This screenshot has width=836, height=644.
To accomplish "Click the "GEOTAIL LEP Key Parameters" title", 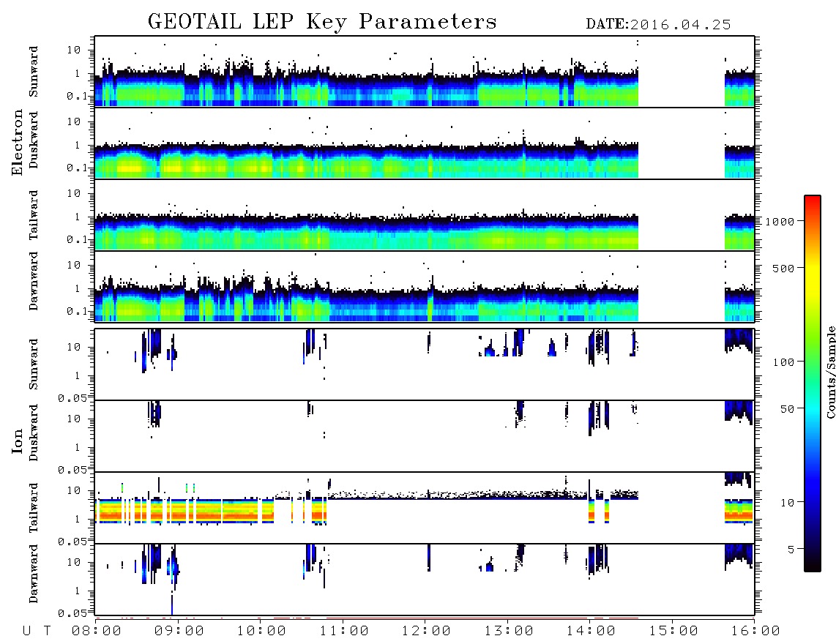I will pos(322,22).
